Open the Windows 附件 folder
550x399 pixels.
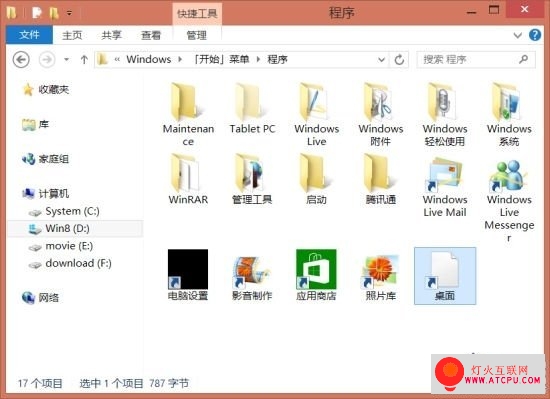[x=381, y=114]
